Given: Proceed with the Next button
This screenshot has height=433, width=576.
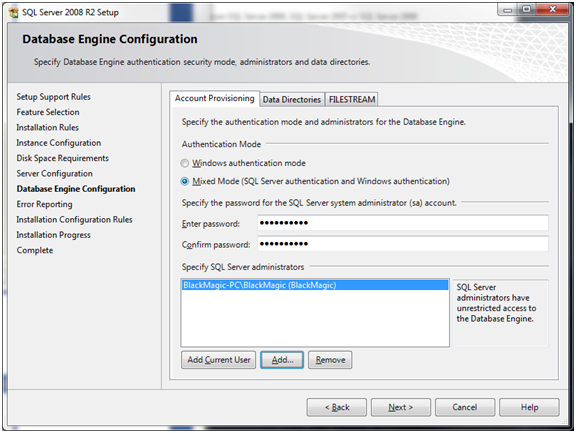Looking at the screenshot, I should pos(401,407).
